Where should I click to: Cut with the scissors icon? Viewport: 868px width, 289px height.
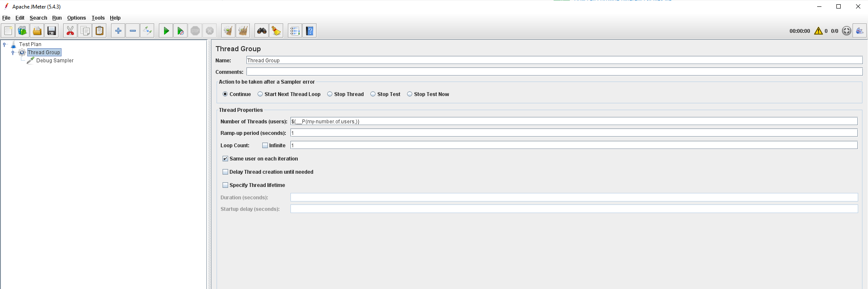click(70, 31)
